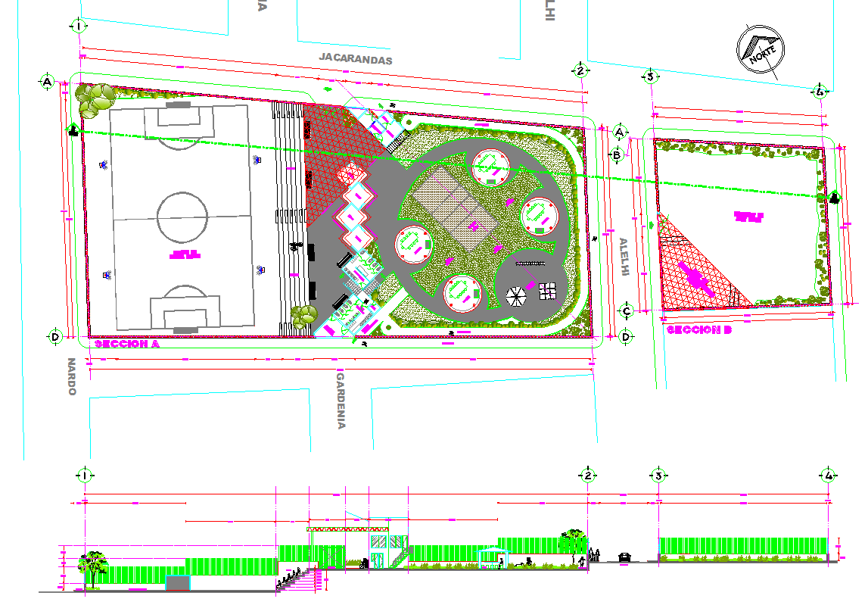Click grid bubble C beside the park
868x602 pixels.
pyautogui.click(x=627, y=310)
